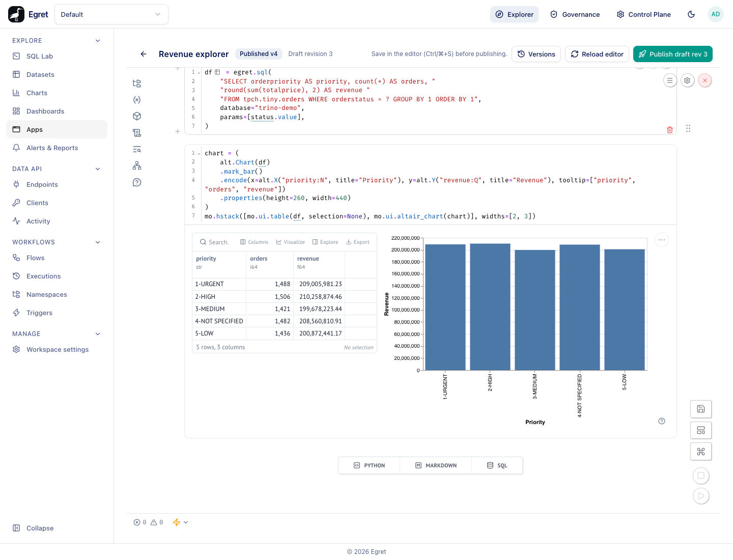
Task: Collapse the DATA API sidebar section
Action: 98,169
